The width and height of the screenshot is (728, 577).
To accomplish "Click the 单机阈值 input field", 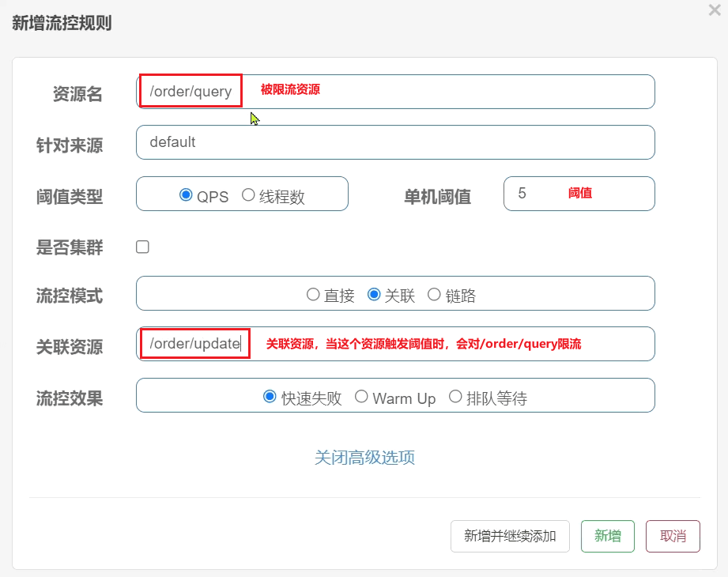I will click(579, 194).
